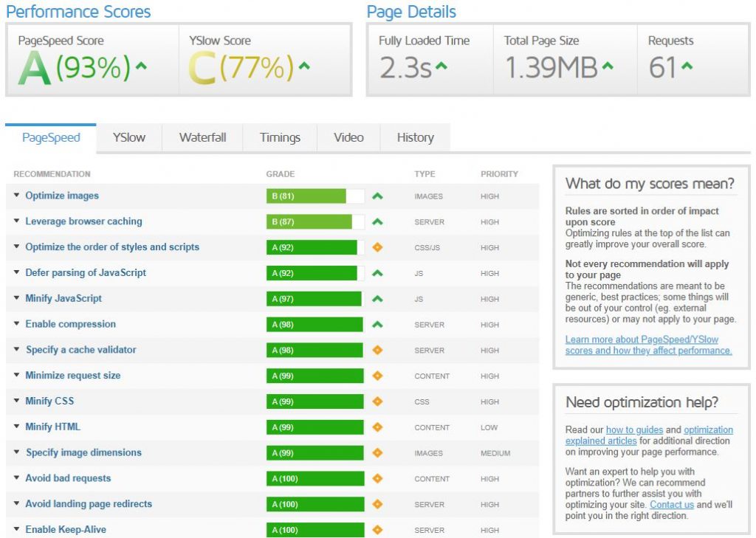Click the green trend arrow next to PageSpeed Score
Viewport: 756px width, 538px height.
141,66
